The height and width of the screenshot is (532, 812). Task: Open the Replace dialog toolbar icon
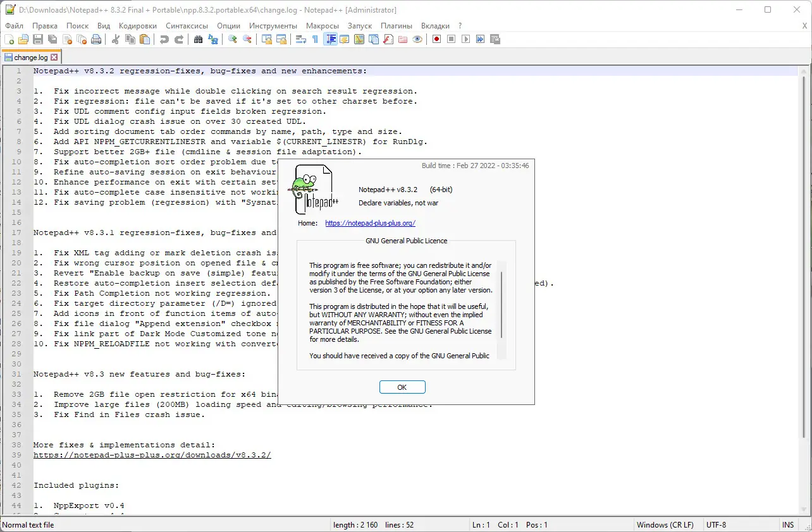click(x=213, y=39)
